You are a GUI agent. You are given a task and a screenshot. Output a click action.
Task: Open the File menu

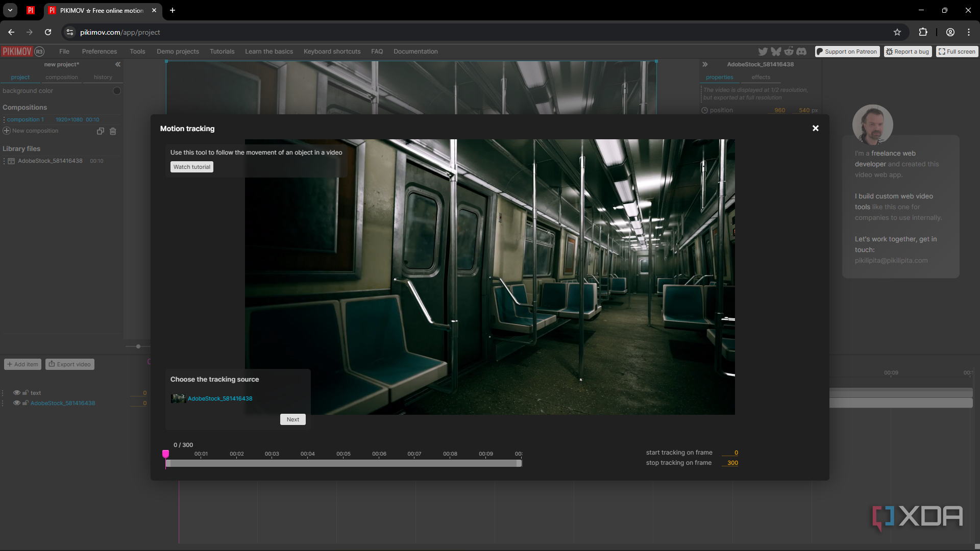click(64, 52)
